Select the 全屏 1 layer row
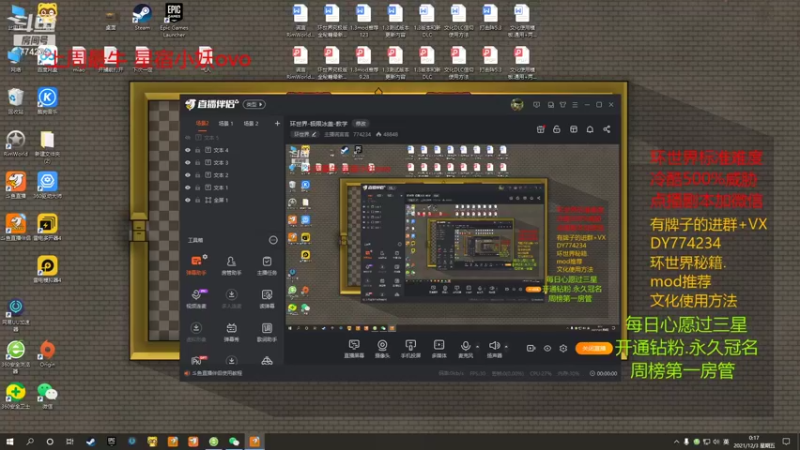 point(232,200)
